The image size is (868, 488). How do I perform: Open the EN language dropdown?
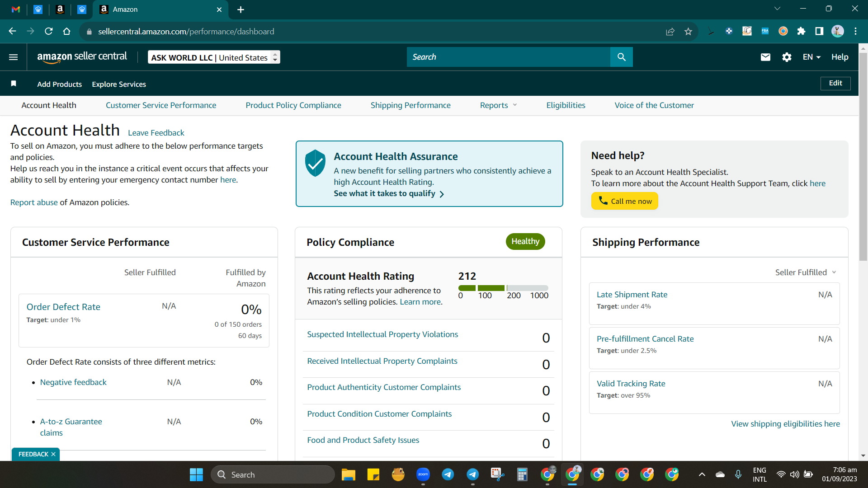(811, 57)
